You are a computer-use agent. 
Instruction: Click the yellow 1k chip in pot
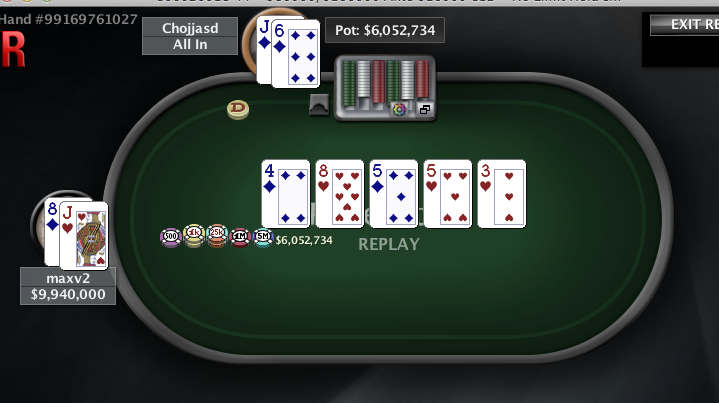pyautogui.click(x=194, y=236)
